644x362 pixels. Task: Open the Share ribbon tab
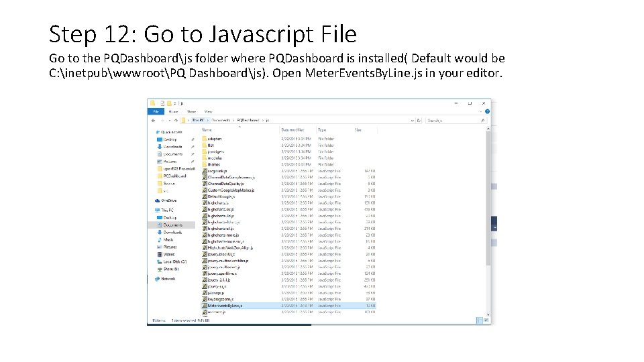click(191, 112)
